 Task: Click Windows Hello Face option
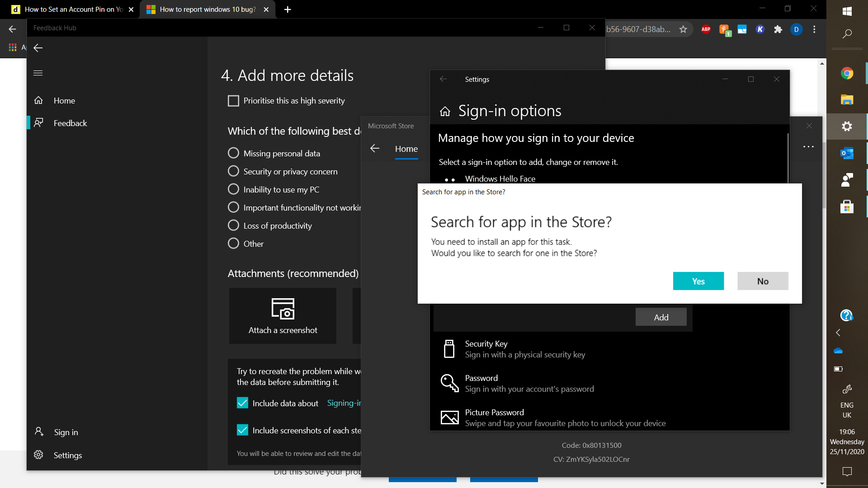(x=500, y=179)
